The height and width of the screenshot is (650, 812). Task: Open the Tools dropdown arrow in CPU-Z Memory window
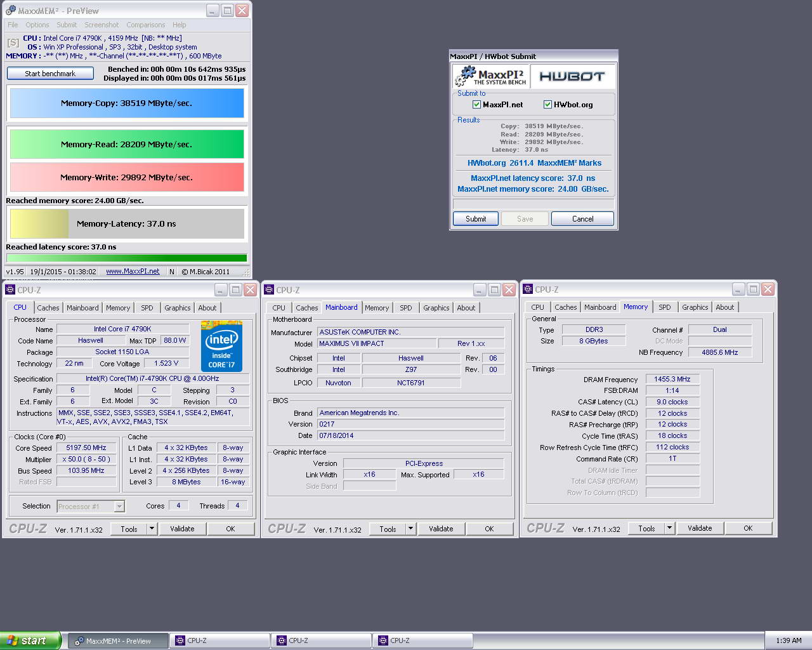point(669,528)
